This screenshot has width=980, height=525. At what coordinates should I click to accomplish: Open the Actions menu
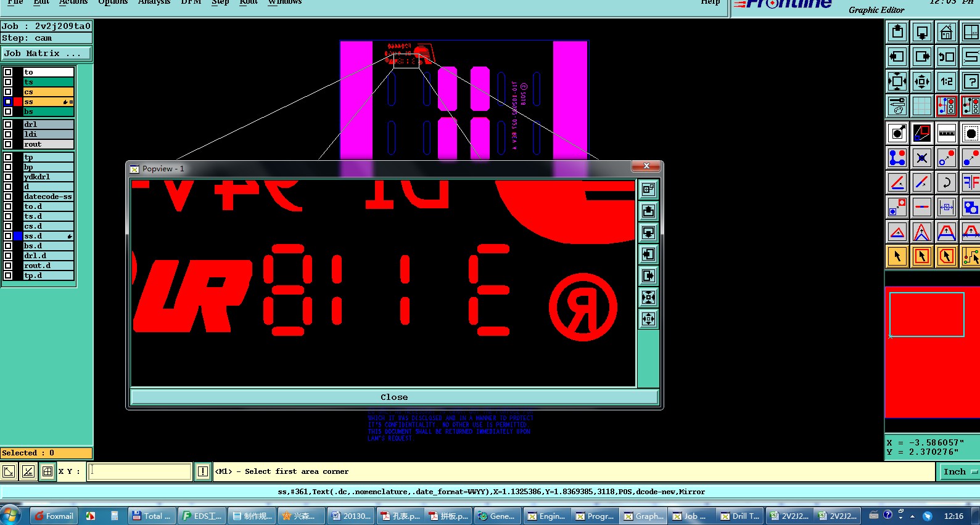pyautogui.click(x=73, y=2)
